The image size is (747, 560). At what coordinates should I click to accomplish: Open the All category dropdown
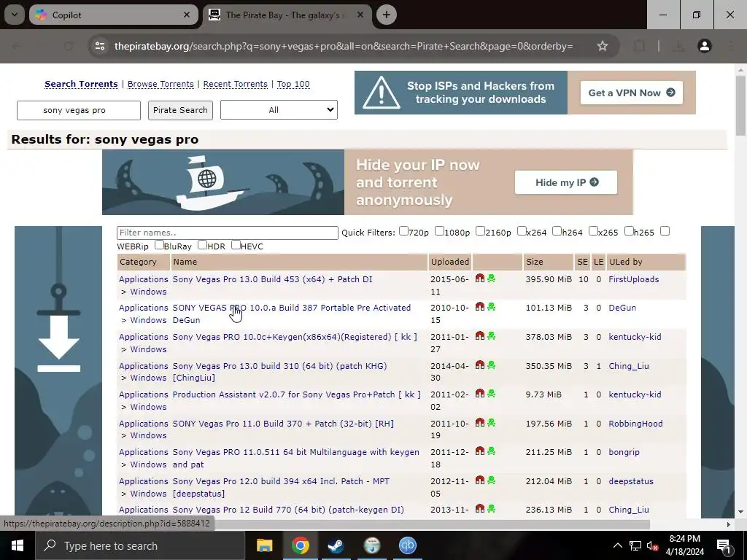tap(279, 110)
